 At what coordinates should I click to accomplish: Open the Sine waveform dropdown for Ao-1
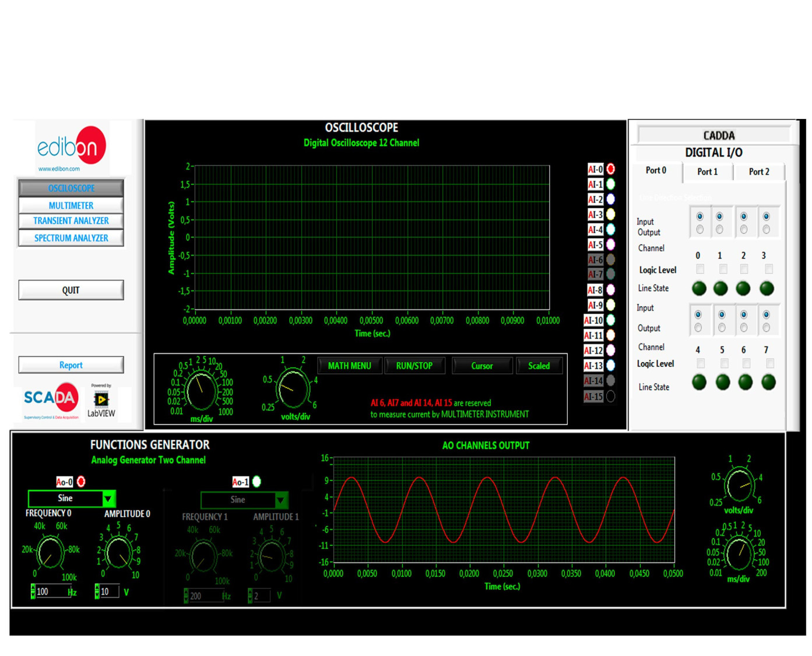pyautogui.click(x=282, y=500)
